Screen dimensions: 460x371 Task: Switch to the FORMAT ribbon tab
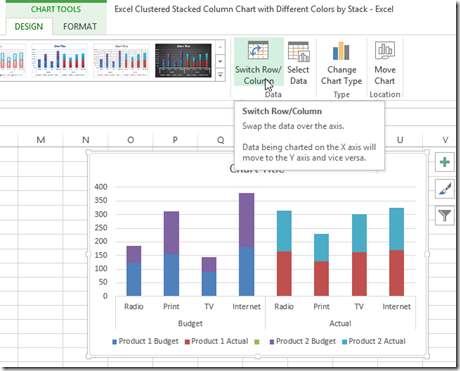80,26
